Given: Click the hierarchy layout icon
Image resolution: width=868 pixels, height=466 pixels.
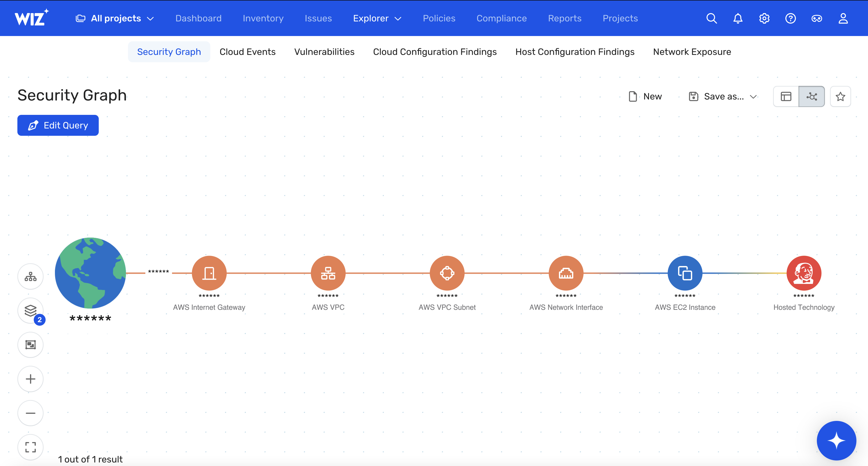Looking at the screenshot, I should 30,277.
